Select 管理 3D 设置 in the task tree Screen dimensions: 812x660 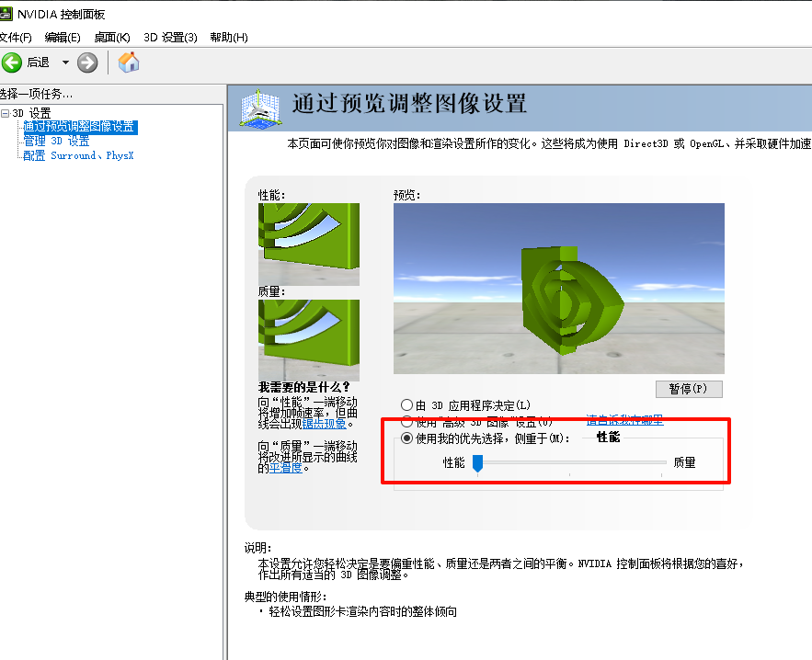click(56, 142)
